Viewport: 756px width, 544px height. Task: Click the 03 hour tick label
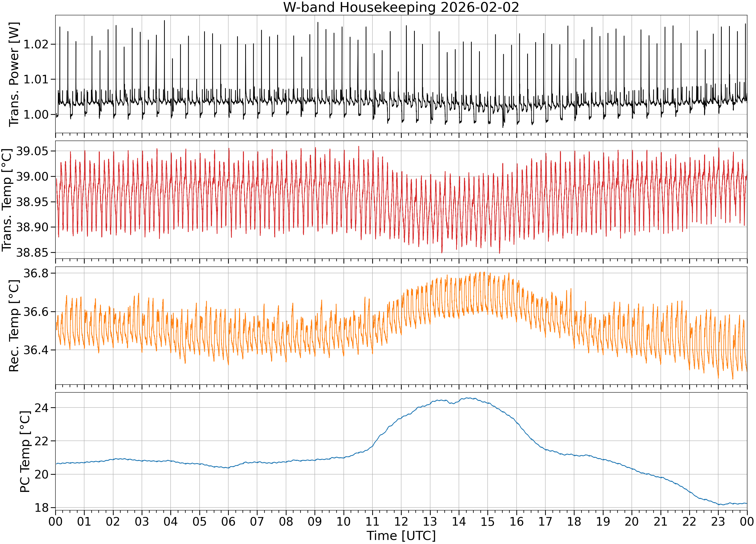point(142,521)
